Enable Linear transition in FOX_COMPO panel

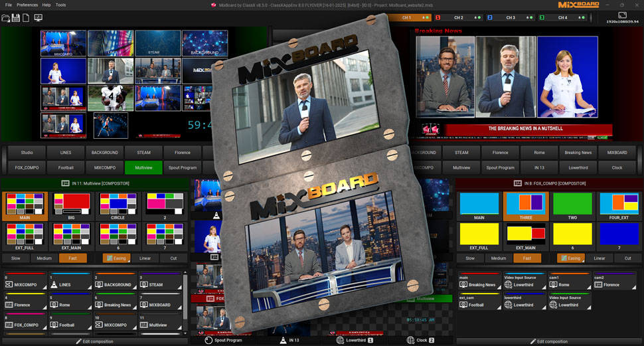(x=599, y=258)
